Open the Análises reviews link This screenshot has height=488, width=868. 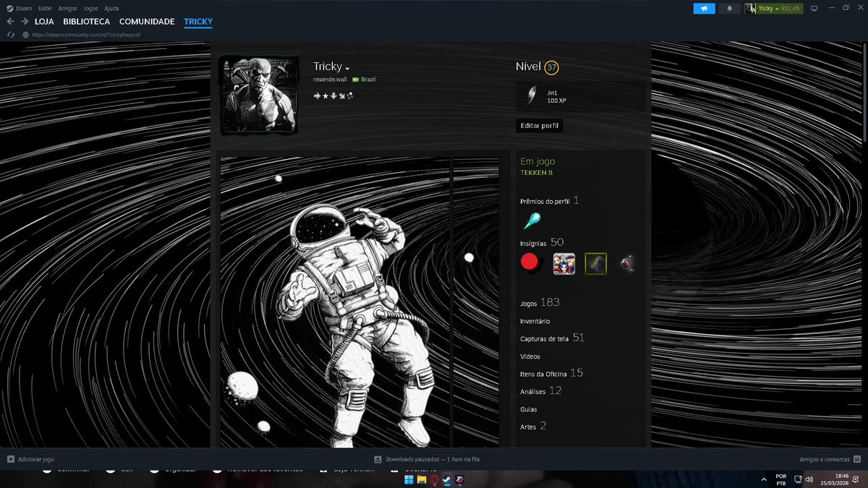pos(540,391)
